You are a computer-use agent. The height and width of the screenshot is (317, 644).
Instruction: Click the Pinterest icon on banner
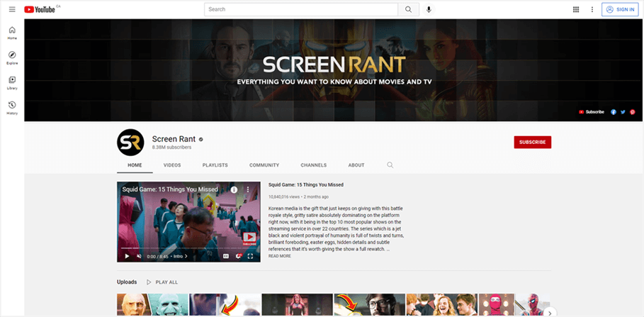pos(633,112)
